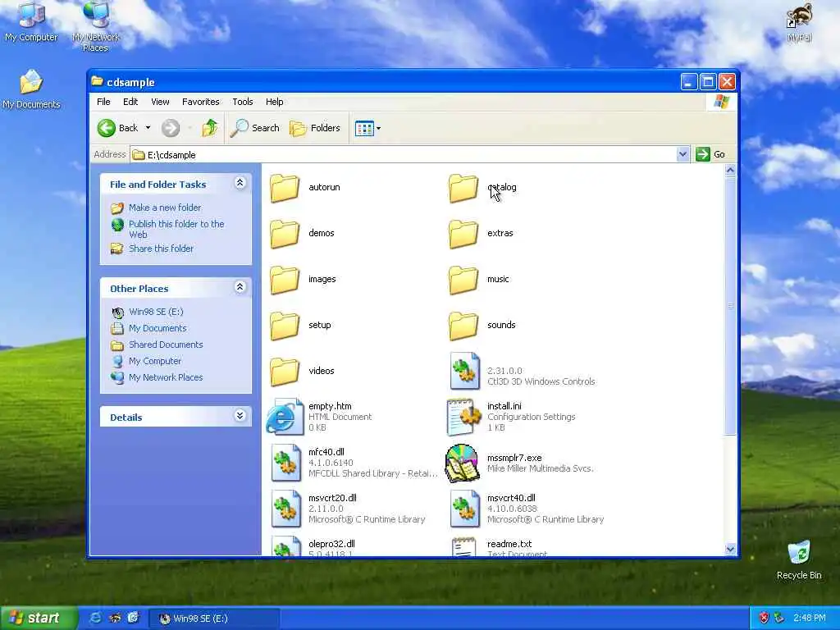Select the sounds folder icon
Screen dimensions: 840x630
pyautogui.click(x=463, y=325)
